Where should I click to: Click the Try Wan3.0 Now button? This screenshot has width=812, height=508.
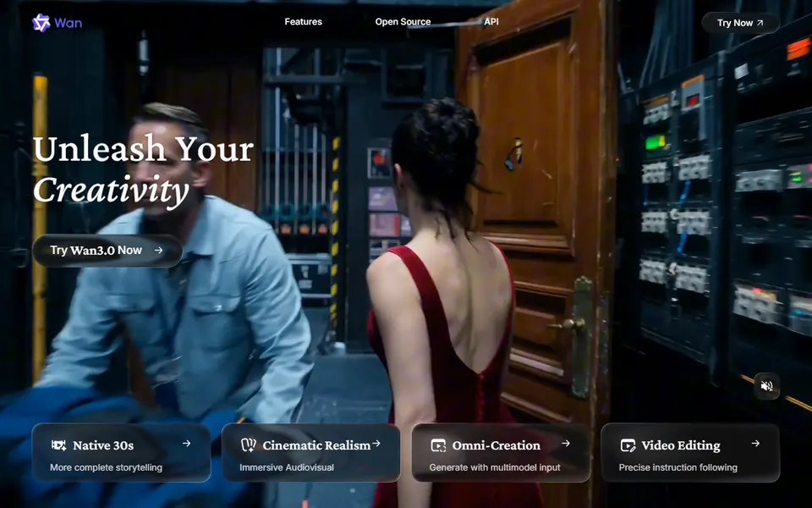tap(107, 251)
